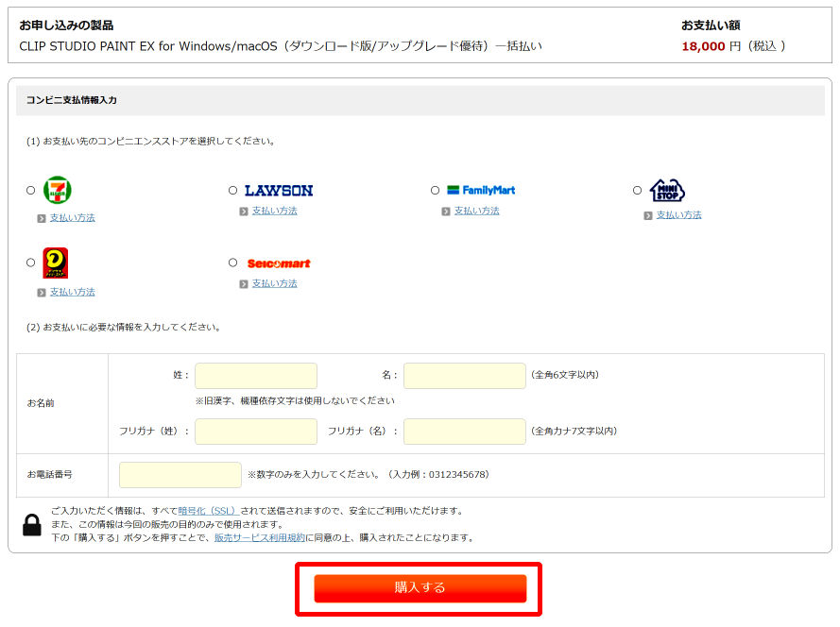840x627 pixels.
Task: Open 支払い方法 link under LAWSON
Action: click(275, 211)
